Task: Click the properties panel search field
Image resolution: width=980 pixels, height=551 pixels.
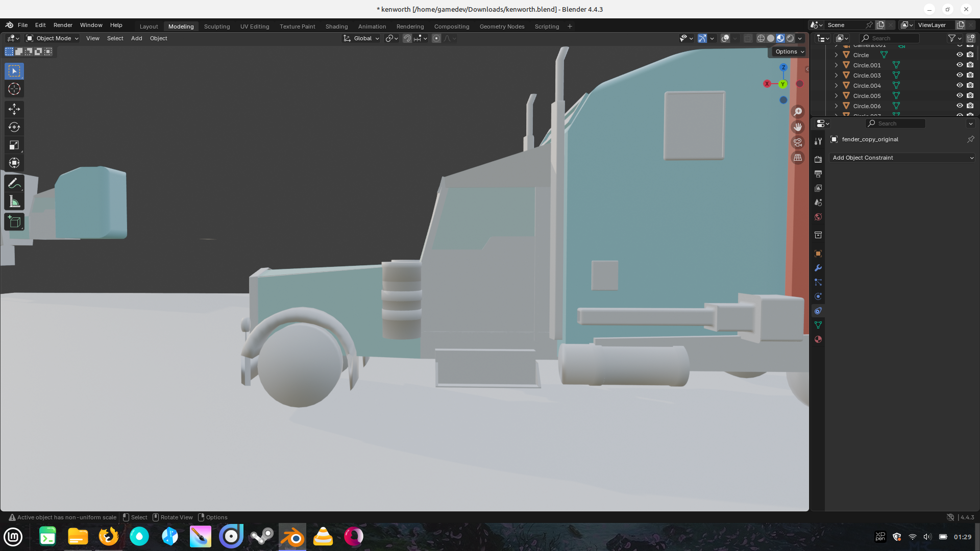Action: click(896, 123)
